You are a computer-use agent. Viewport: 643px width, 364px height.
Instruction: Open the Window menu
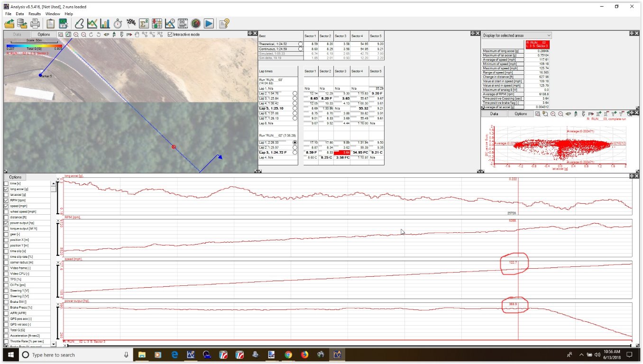53,14
